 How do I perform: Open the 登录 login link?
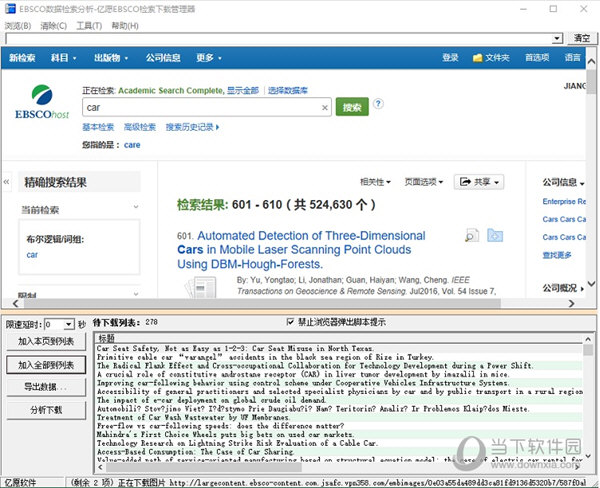click(450, 58)
